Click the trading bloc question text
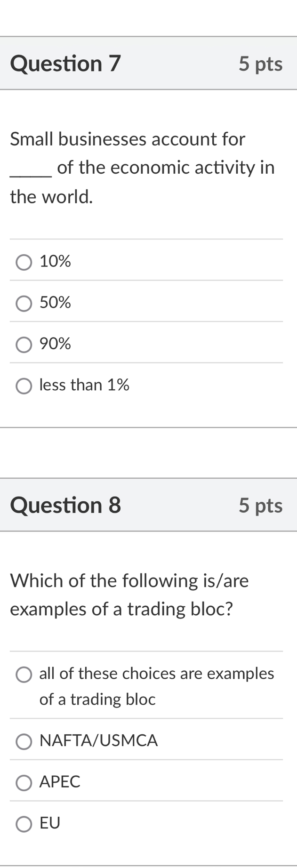Viewport: 297px width, 868px height. coord(129,595)
